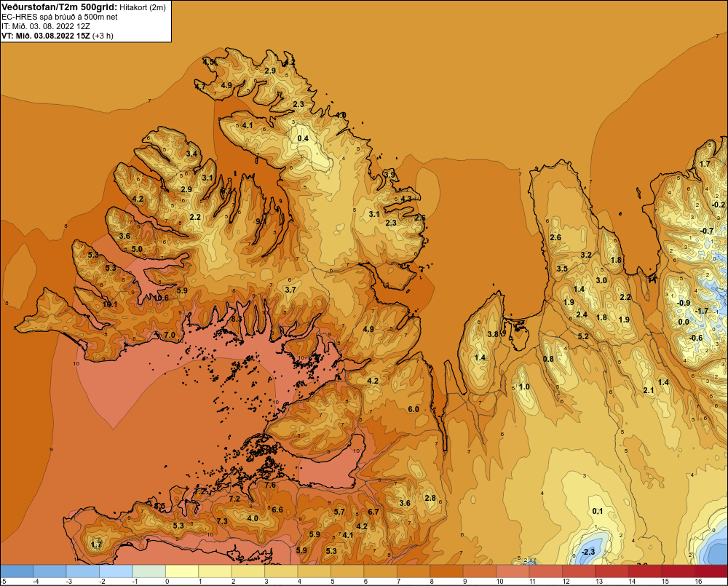This screenshot has height=586, width=728.
Task: Click the '0.1' temperature value
Action: 598,511
